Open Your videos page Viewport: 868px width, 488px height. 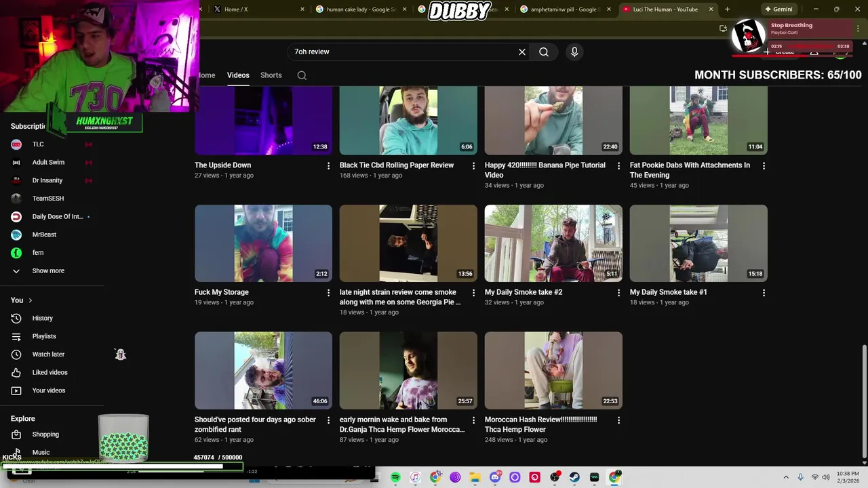(47, 390)
